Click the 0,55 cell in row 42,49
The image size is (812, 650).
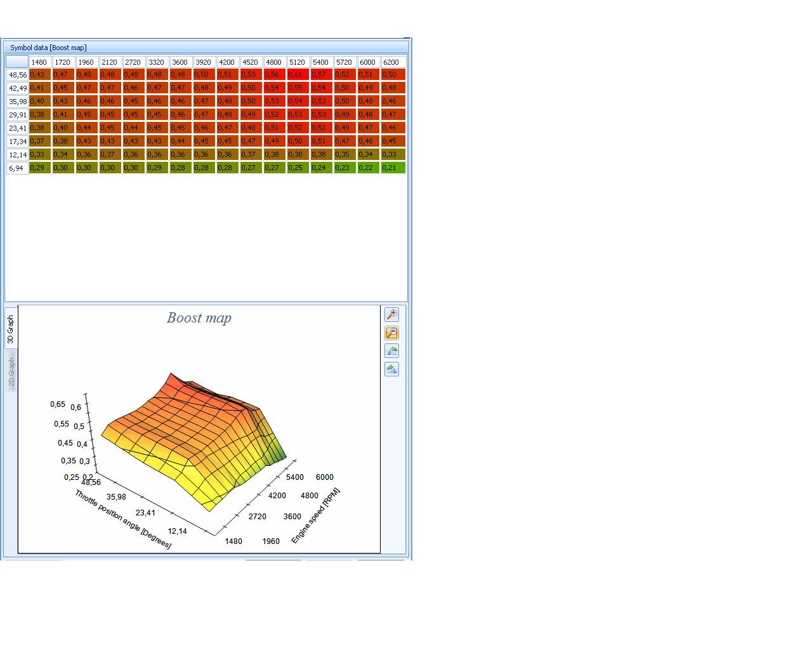coord(298,88)
